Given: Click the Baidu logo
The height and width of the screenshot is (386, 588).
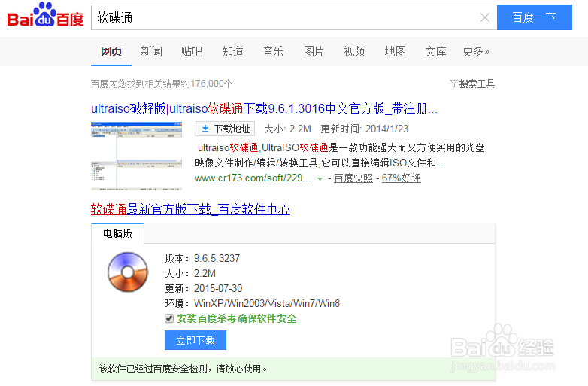Looking at the screenshot, I should pos(45,15).
